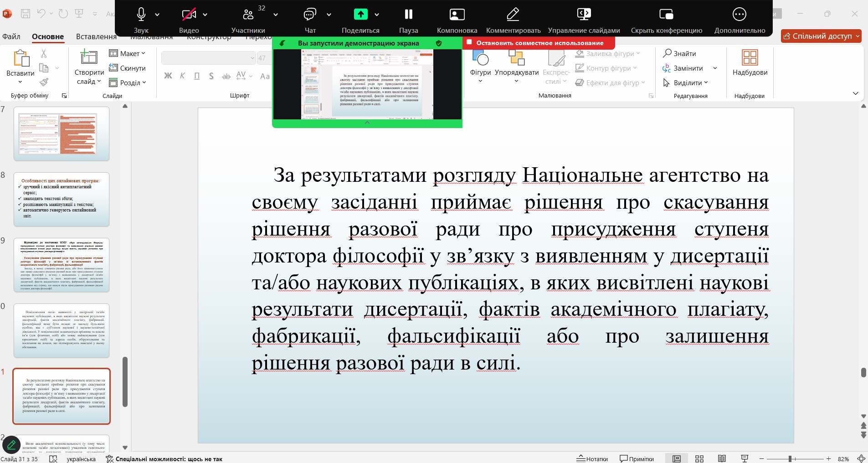The width and height of the screenshot is (868, 463).
Task: Open the Комментировать annotation tool
Action: (513, 15)
